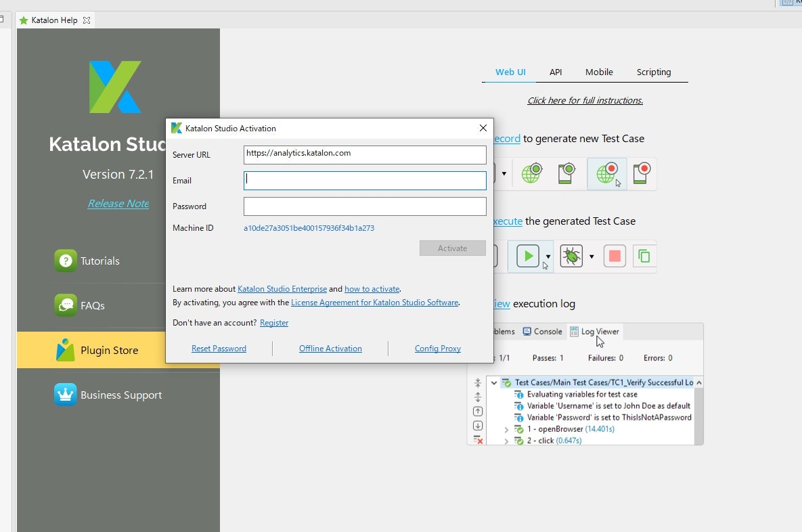Screen dimensions: 802x532
Task: Expand the '2 - click' log step
Action: 506,441
